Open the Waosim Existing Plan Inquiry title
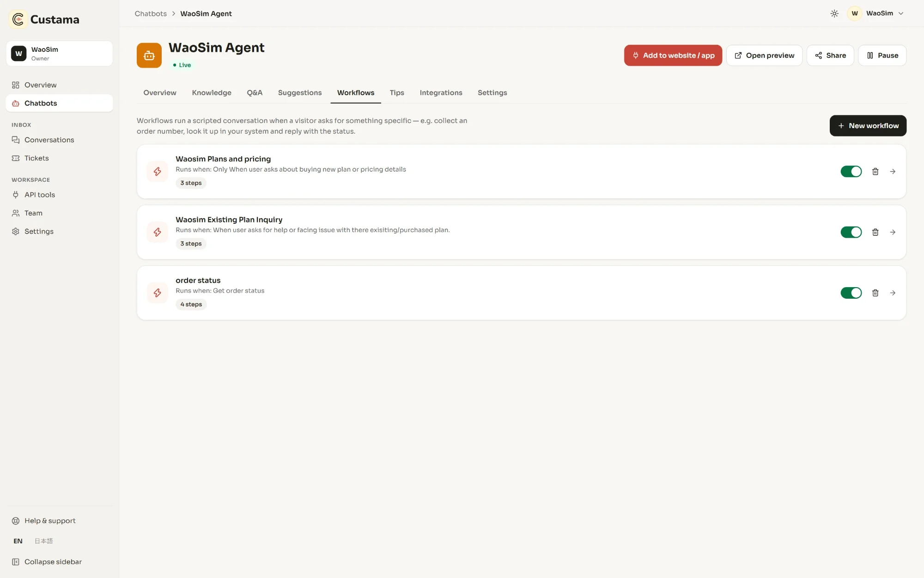Viewport: 924px width, 578px height. [229, 220]
